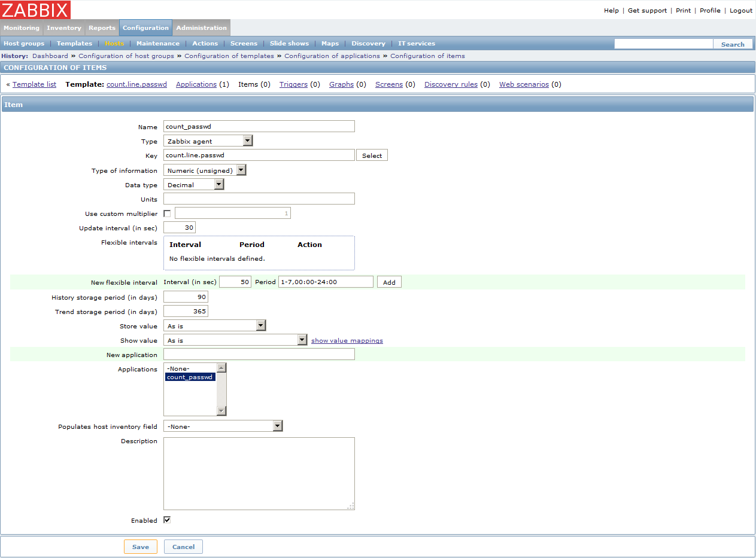
Task: Click the ZABBIX logo
Action: click(x=35, y=10)
